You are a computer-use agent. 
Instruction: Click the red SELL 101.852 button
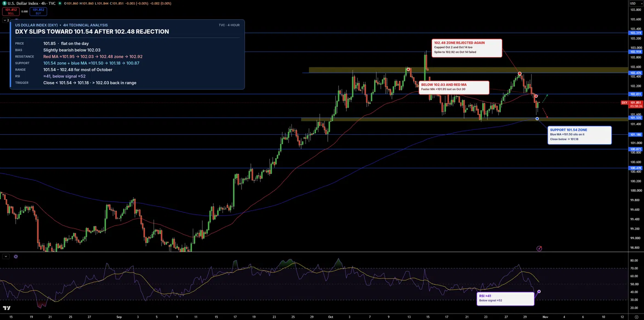coord(11,12)
